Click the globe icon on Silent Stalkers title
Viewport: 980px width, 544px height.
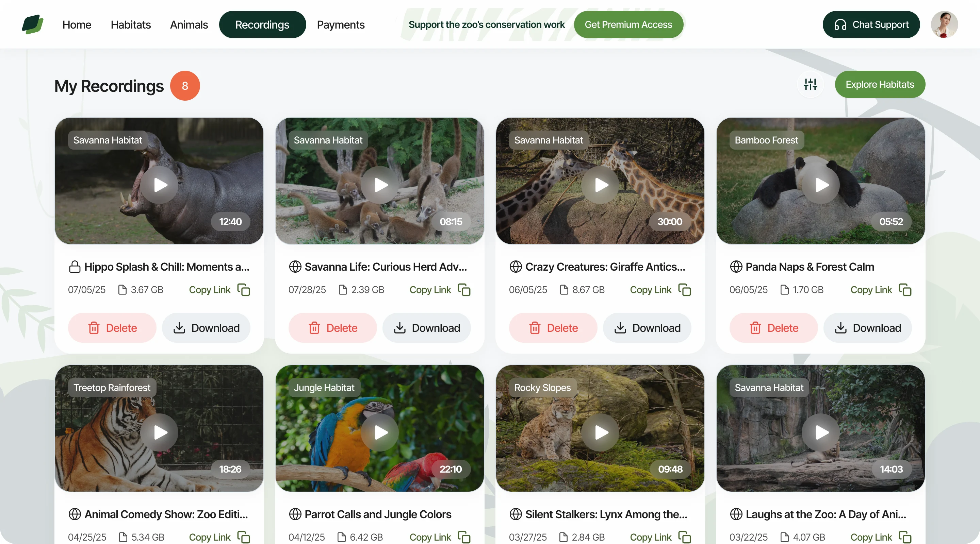pos(516,514)
